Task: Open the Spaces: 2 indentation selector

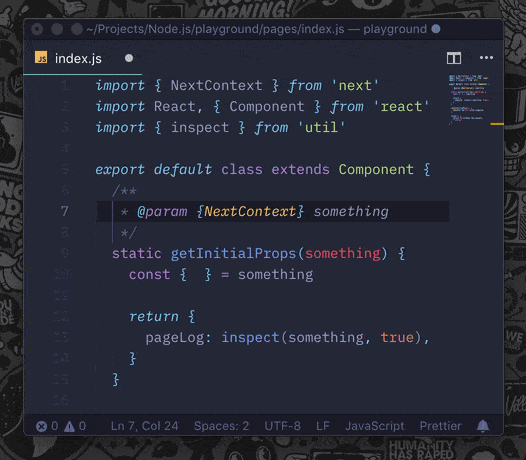Action: [x=221, y=426]
